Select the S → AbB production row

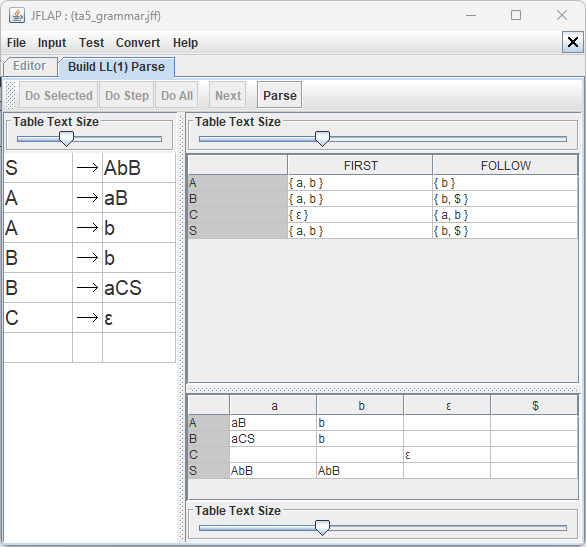[x=90, y=168]
